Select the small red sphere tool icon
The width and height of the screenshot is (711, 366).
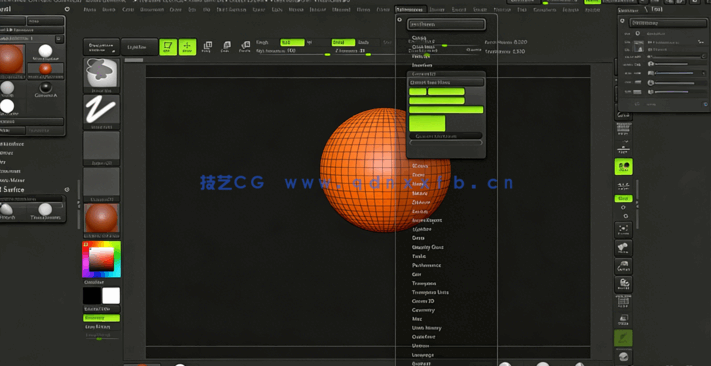coord(45,69)
